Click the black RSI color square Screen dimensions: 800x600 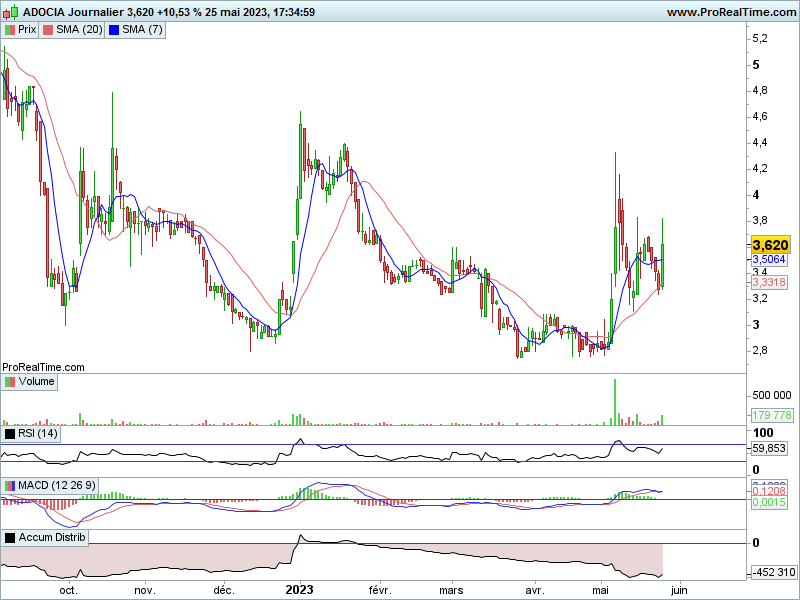10,434
